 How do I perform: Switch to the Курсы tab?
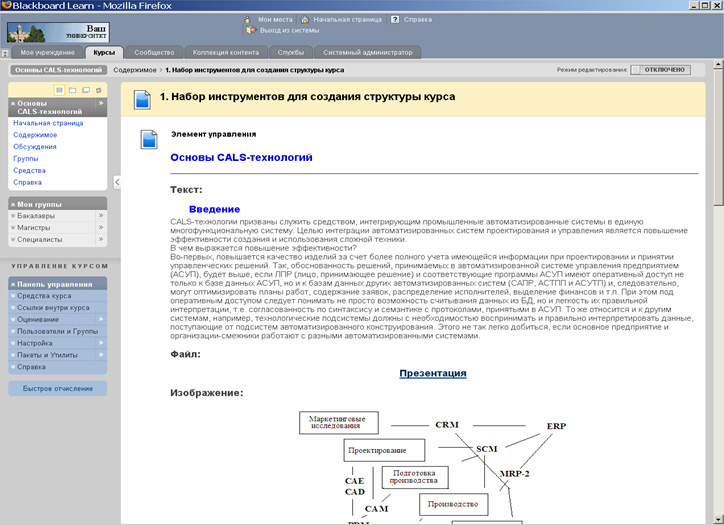pos(104,53)
